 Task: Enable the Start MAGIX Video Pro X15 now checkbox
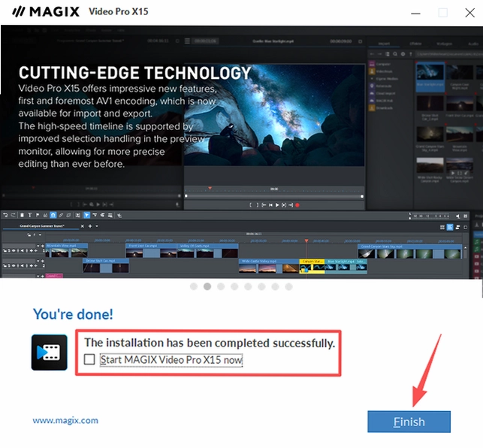(x=89, y=359)
